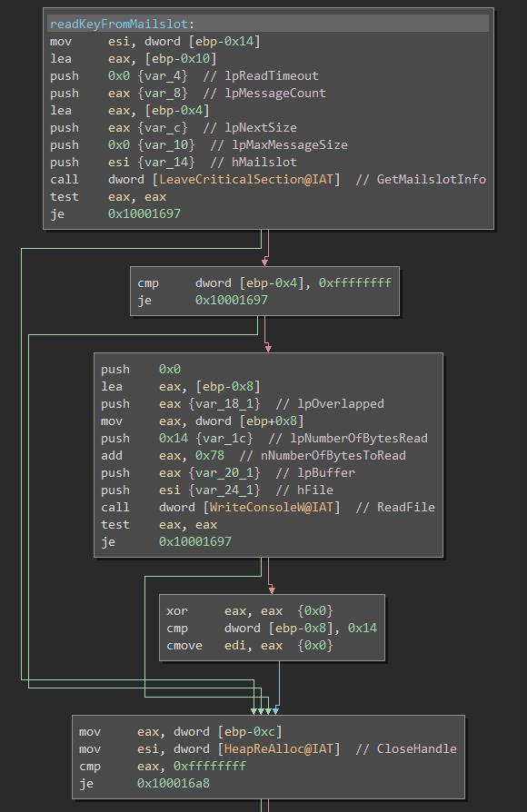Image resolution: width=527 pixels, height=812 pixels.
Task: Click 'cmp dword [ebp-0x8], 0x14' line
Action: tap(272, 629)
